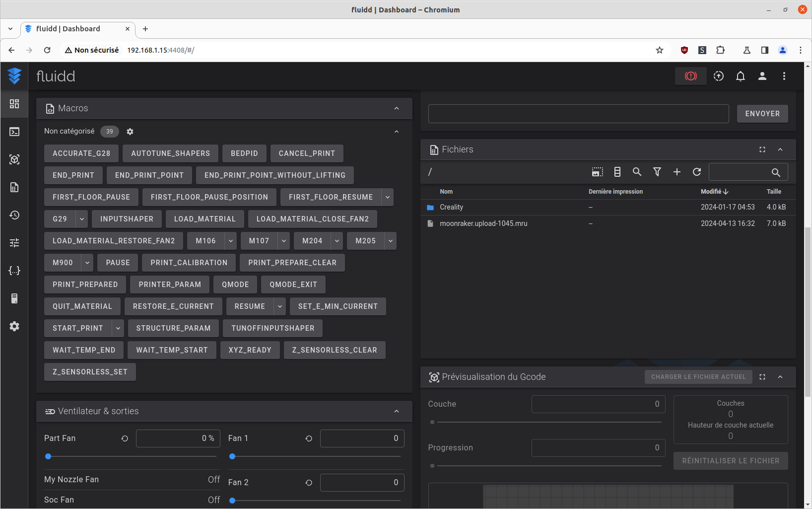Viewport: 812px width, 509px height.
Task: Open START_PRINT macro parameters dropdown
Action: pyautogui.click(x=118, y=328)
